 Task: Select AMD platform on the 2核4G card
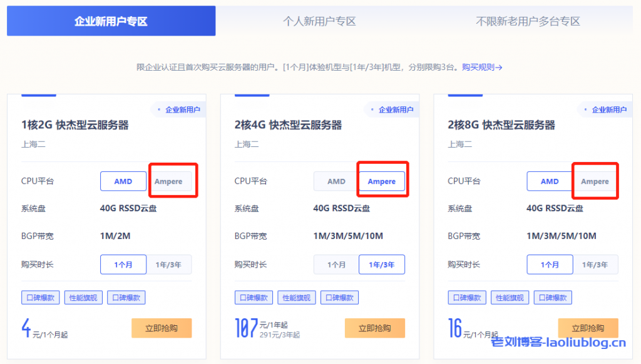click(x=336, y=181)
